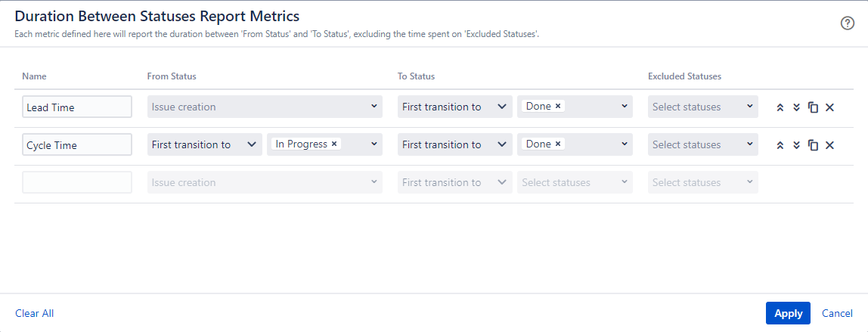Remove the Cycle Time metric row

[829, 145]
